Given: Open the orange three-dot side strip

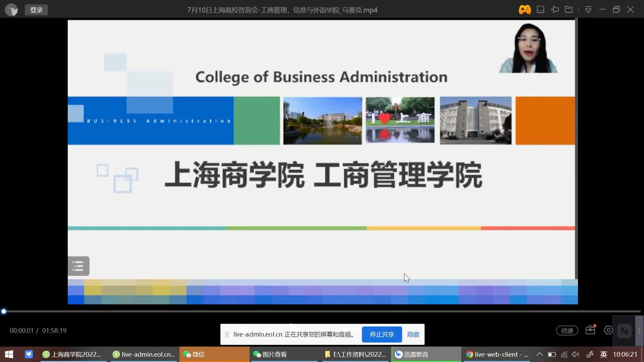Looking at the screenshot, I should tap(639, 331).
